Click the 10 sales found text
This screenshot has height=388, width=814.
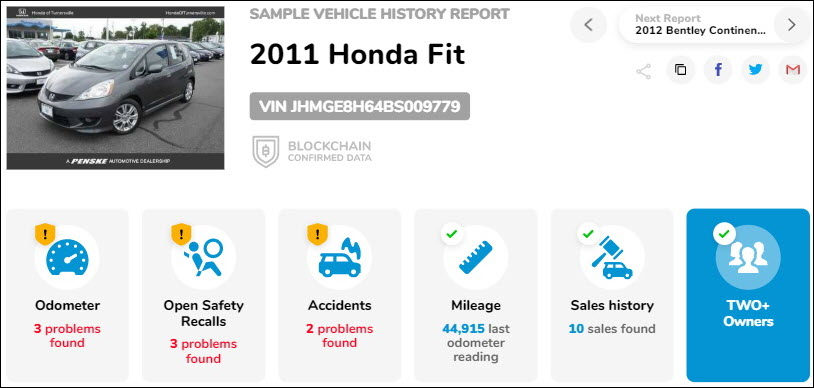pyautogui.click(x=612, y=329)
